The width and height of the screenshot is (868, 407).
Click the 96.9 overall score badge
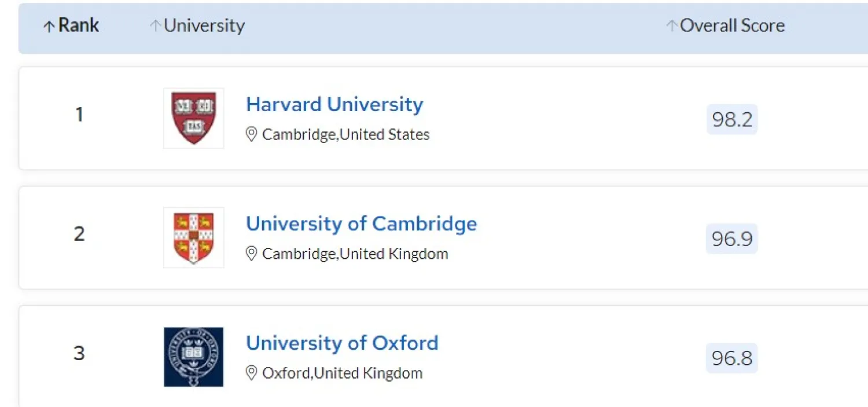(731, 239)
